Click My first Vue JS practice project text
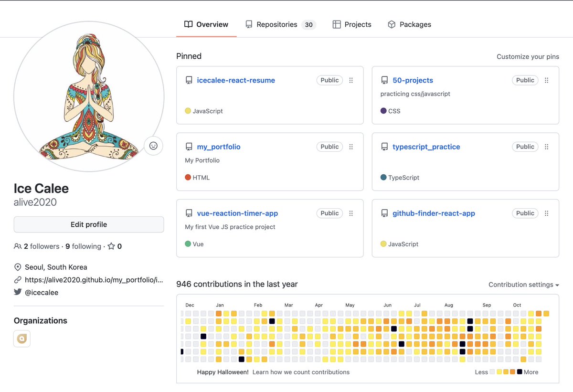The width and height of the screenshot is (573, 392). click(230, 227)
